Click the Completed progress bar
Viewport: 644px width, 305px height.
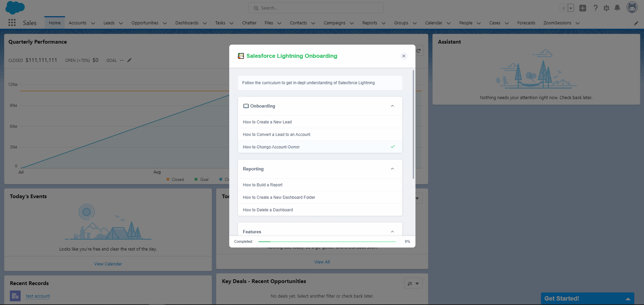327,242
